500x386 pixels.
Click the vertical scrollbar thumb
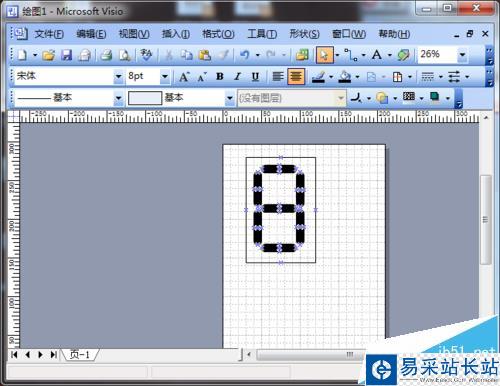coord(485,219)
